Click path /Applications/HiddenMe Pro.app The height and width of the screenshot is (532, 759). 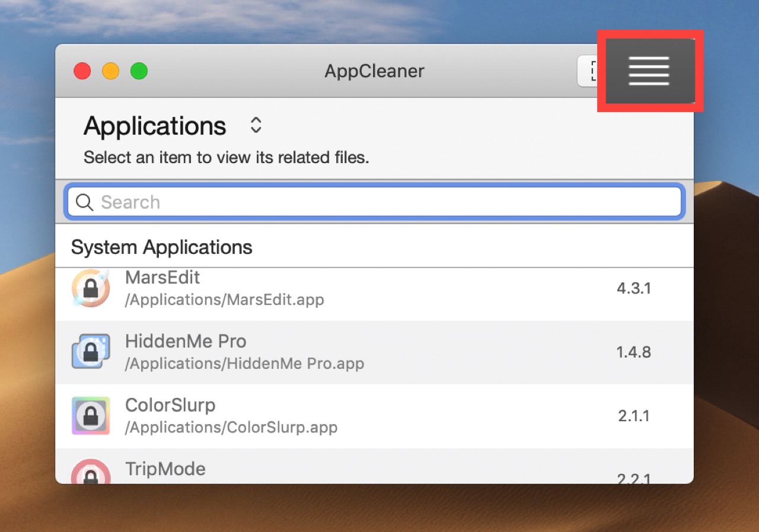coord(244,363)
